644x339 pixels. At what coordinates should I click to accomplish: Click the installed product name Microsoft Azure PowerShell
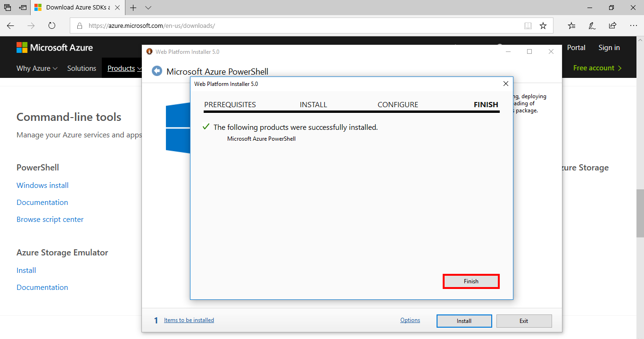coord(261,139)
